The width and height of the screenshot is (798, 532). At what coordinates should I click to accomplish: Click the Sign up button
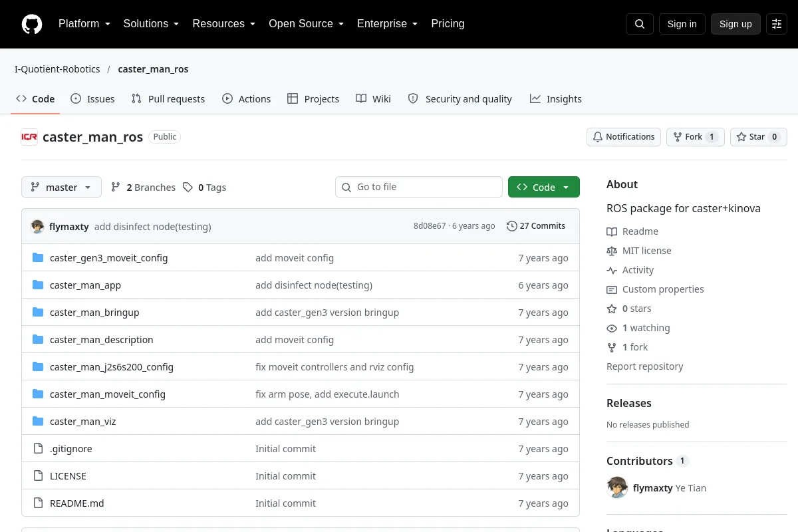point(735,24)
